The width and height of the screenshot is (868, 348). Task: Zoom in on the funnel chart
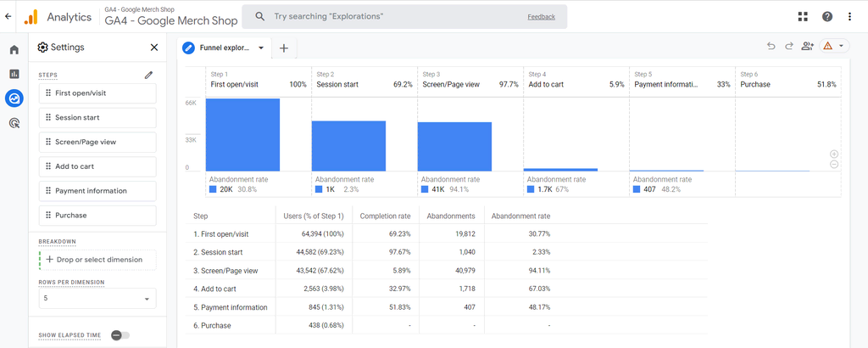[834, 154]
